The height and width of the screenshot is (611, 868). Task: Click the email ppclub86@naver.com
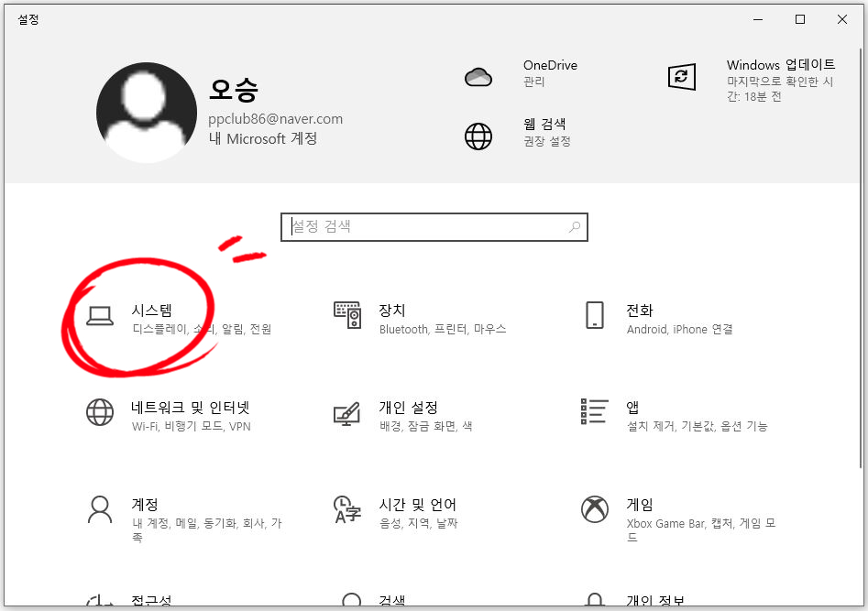(276, 119)
